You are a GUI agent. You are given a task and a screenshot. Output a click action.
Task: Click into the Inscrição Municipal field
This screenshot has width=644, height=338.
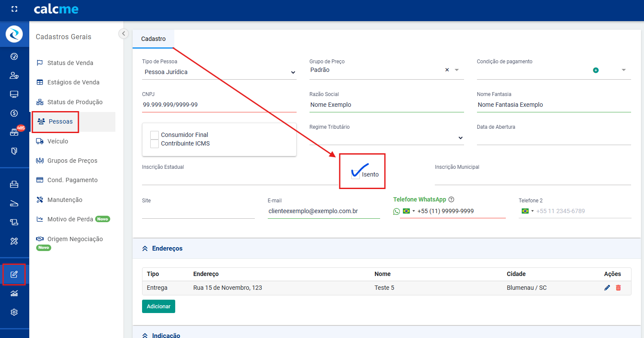(x=533, y=178)
